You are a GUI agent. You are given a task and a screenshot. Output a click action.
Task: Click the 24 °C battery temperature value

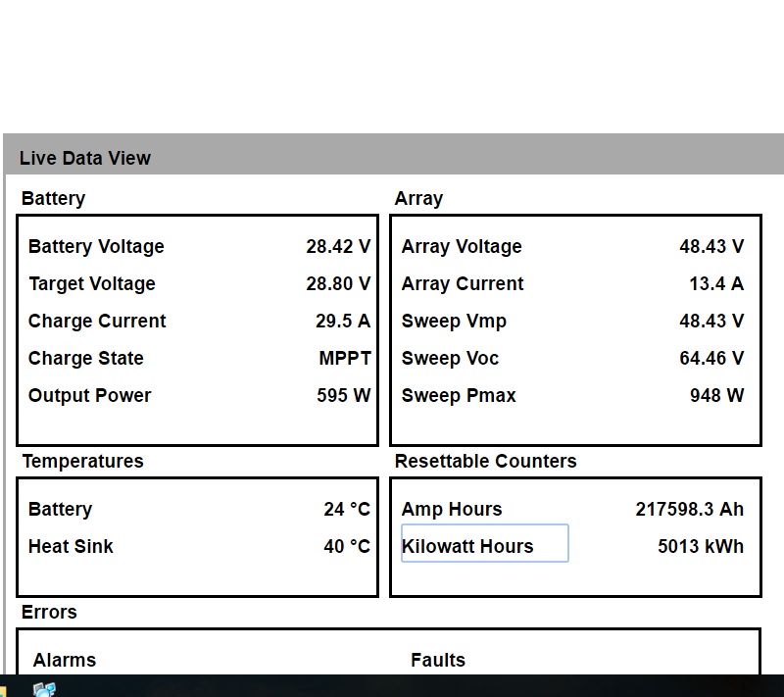(347, 510)
